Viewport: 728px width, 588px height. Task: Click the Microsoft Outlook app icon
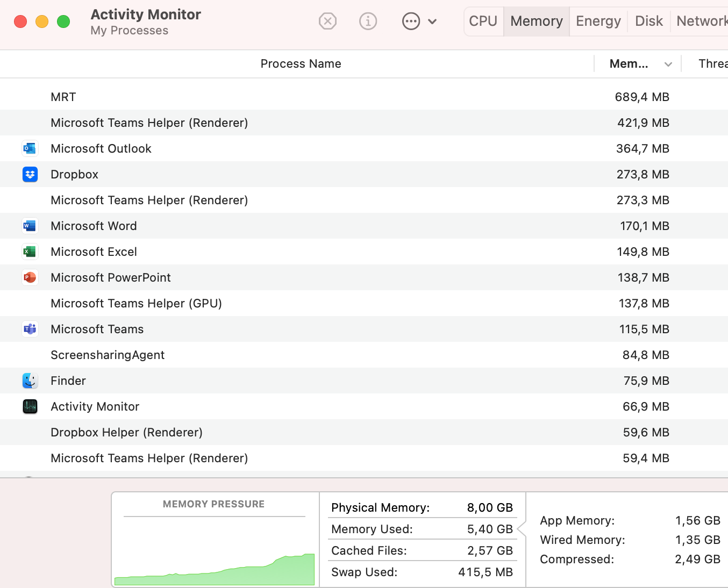tap(30, 148)
